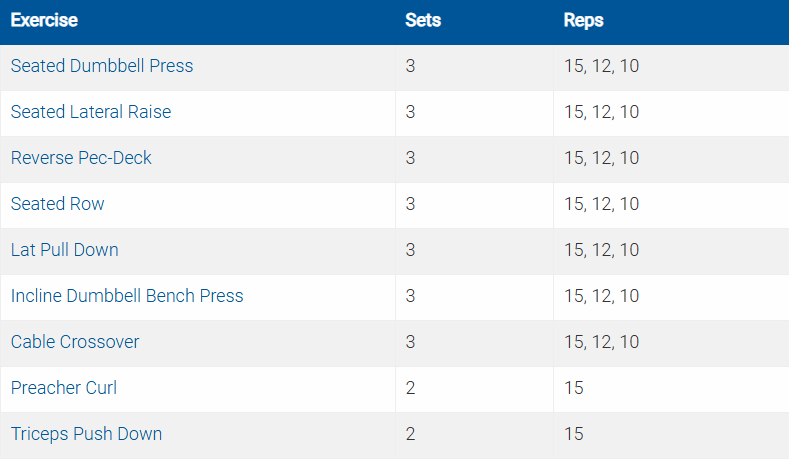Select the Sets value for Triceps Push Down

411,434
